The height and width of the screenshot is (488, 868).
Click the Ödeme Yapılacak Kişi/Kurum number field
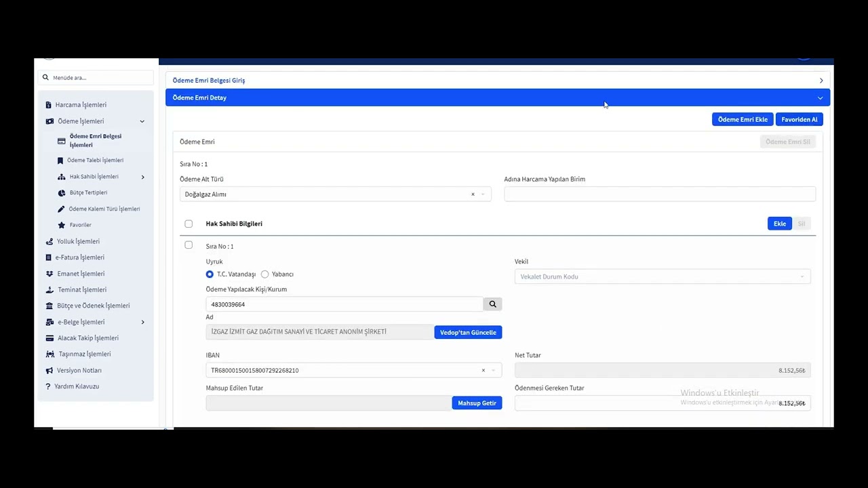click(344, 304)
